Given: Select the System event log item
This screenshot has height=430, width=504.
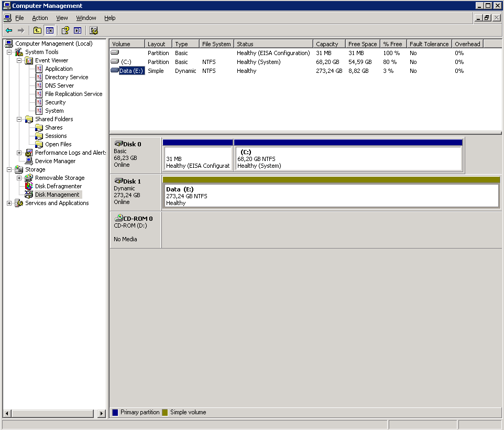Looking at the screenshot, I should click(x=54, y=111).
